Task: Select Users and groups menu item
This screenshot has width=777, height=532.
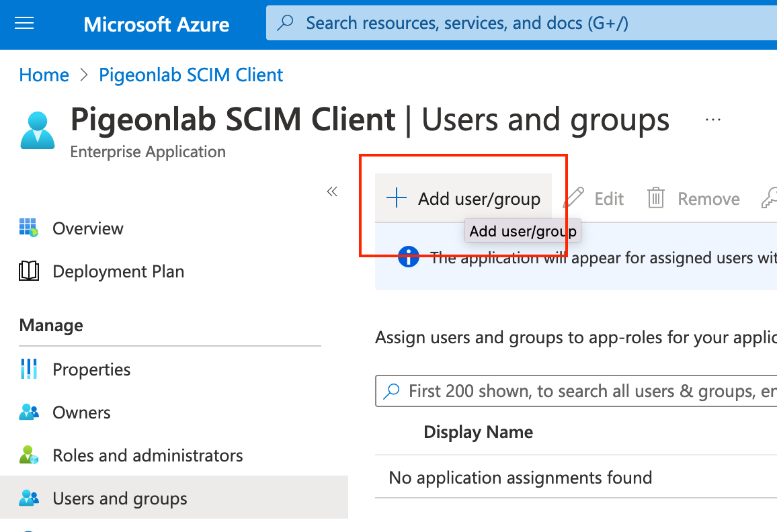Action: coord(174,497)
